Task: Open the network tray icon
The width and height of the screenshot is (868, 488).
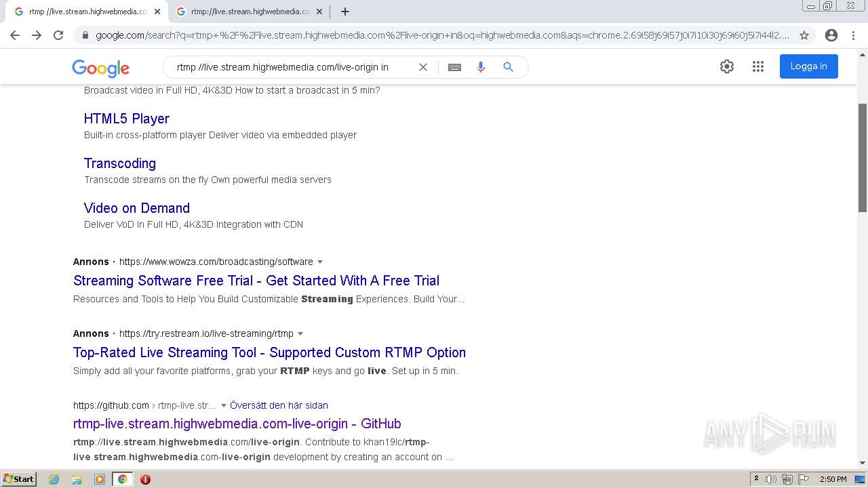Action: coord(787,479)
